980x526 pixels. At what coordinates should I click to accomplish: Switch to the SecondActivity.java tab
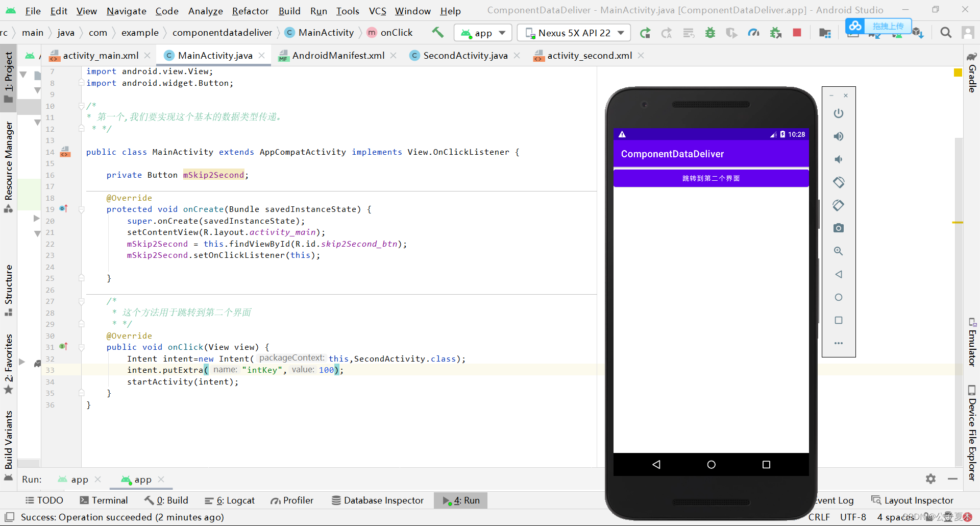coord(463,55)
